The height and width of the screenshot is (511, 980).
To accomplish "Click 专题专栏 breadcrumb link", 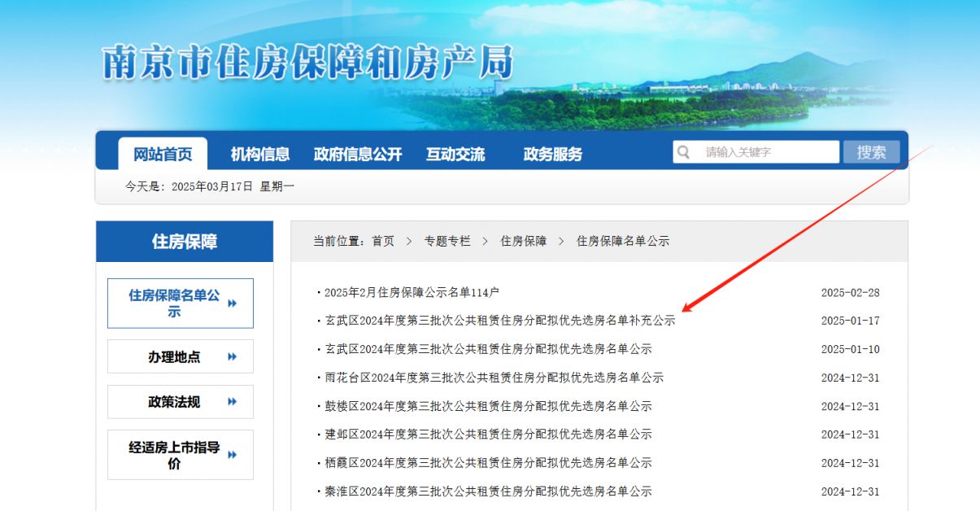I will pyautogui.click(x=446, y=242).
